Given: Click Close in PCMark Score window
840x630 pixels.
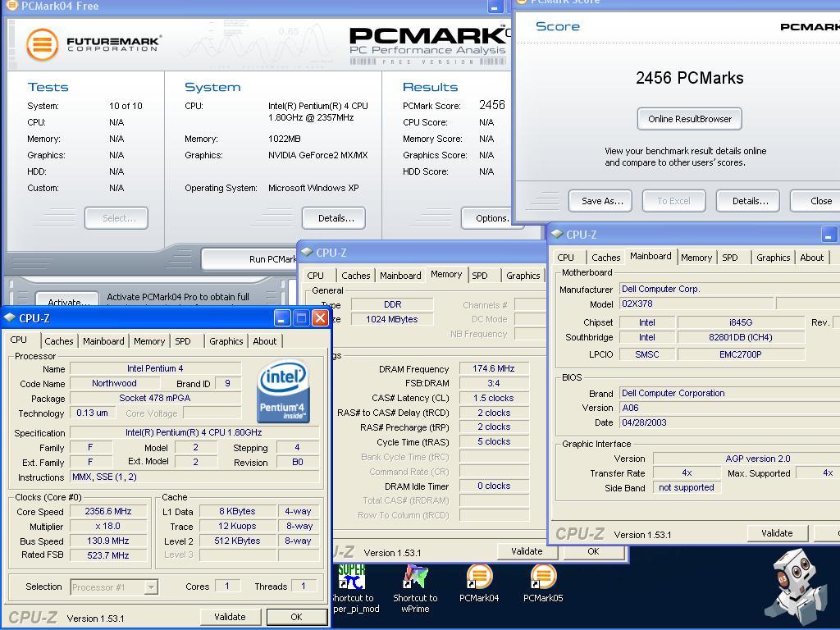Looking at the screenshot, I should click(x=816, y=202).
